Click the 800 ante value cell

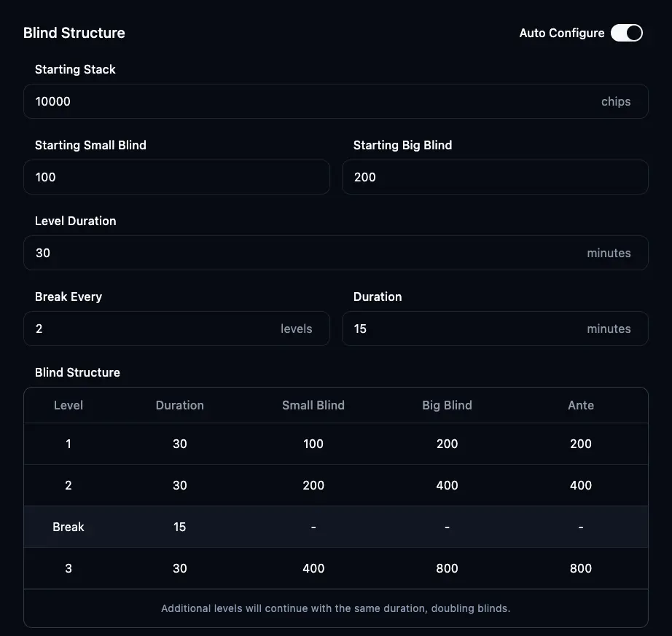[x=581, y=568]
